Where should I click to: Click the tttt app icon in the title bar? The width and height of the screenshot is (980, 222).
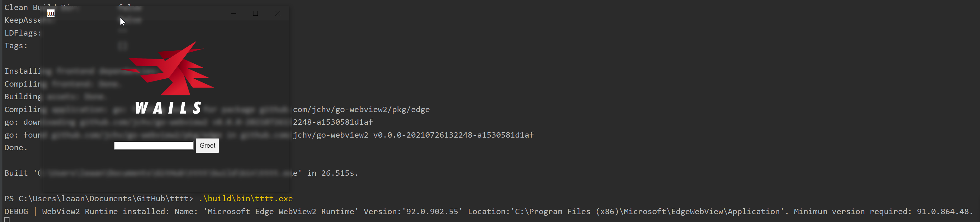click(51, 13)
